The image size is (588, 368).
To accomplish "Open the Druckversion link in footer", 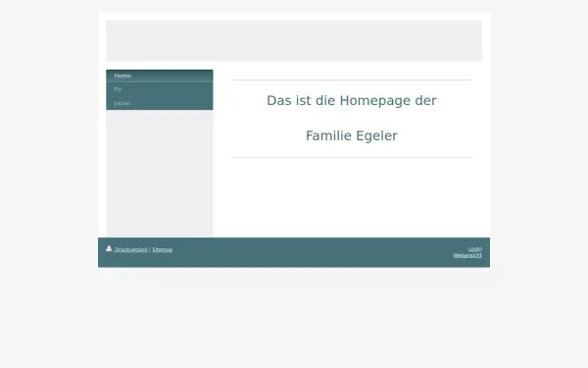I will point(131,249).
